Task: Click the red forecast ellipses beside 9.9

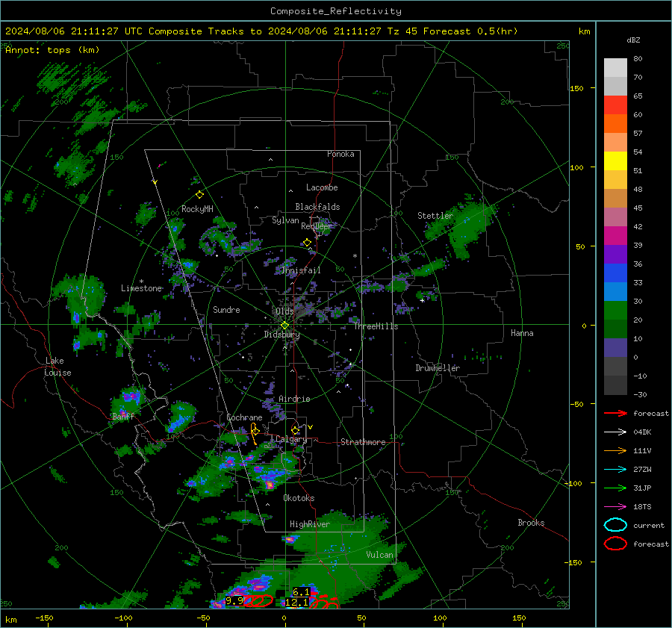Action: click(x=259, y=601)
